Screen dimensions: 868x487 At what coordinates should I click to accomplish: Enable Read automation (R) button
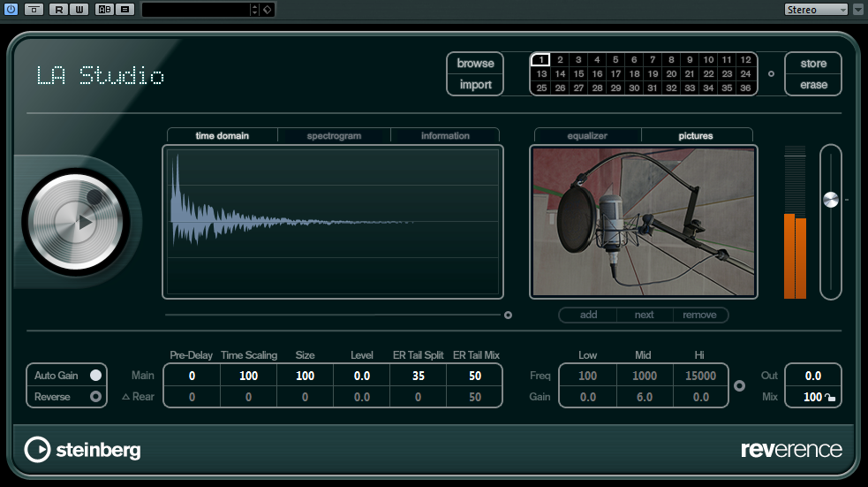tap(58, 10)
